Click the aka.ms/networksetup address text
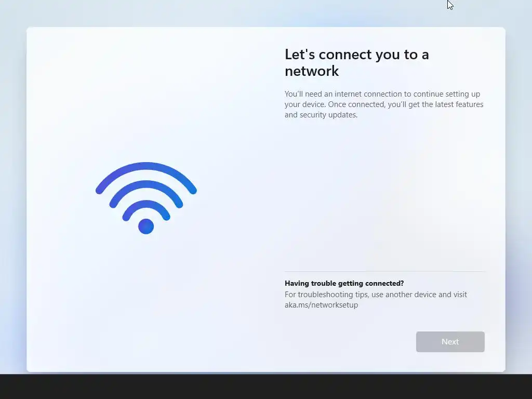532x399 pixels. point(321,304)
